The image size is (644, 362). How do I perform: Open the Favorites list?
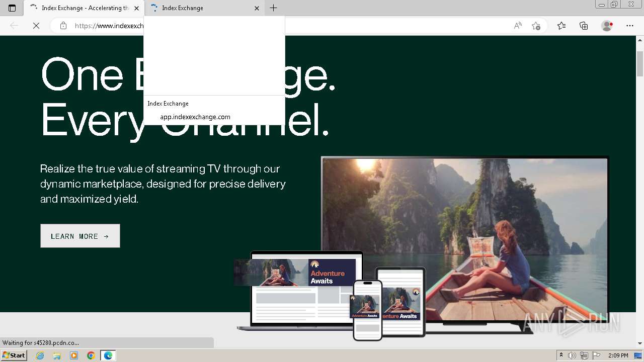click(561, 26)
